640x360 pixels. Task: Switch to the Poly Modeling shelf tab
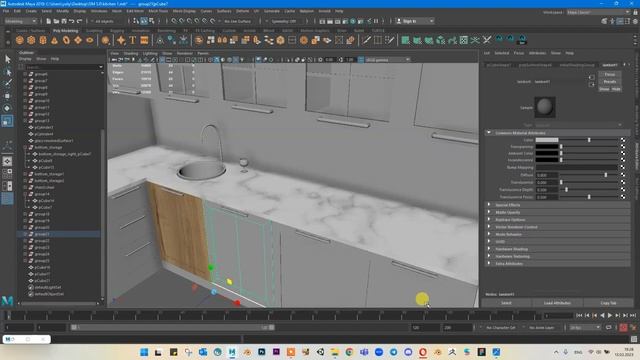click(x=65, y=31)
